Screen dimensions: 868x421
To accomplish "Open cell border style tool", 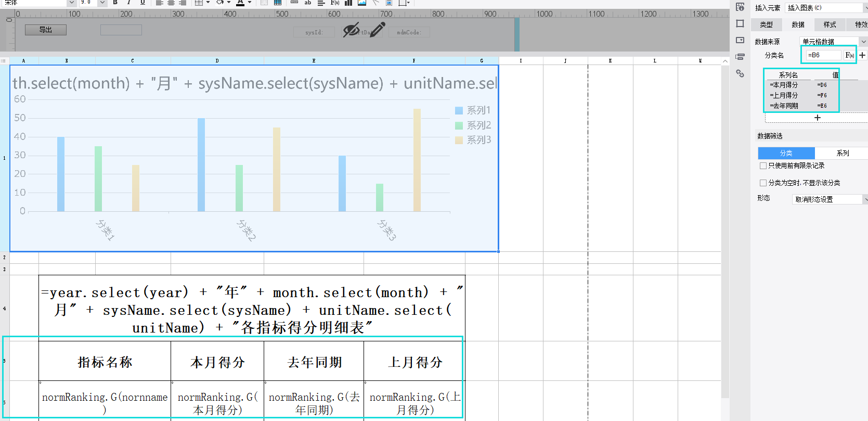I will (199, 3).
